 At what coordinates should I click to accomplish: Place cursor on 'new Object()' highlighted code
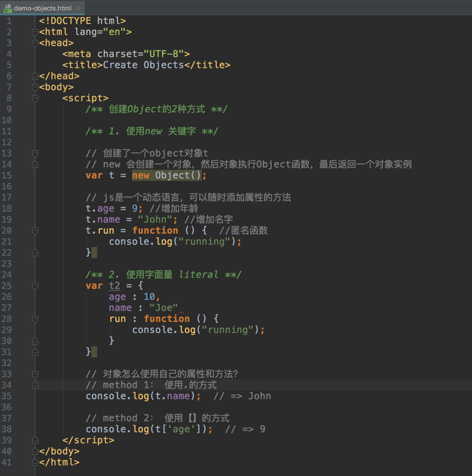pyautogui.click(x=167, y=175)
